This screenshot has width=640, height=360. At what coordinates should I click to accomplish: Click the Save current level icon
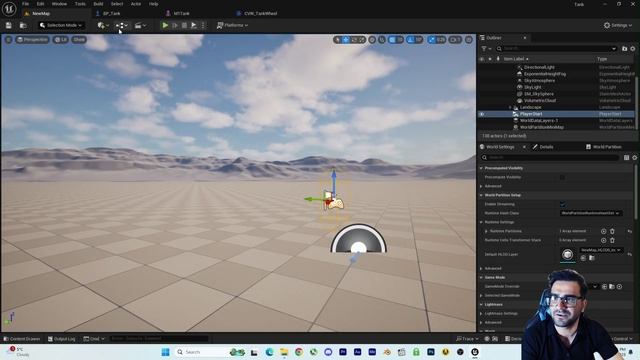coord(9,25)
